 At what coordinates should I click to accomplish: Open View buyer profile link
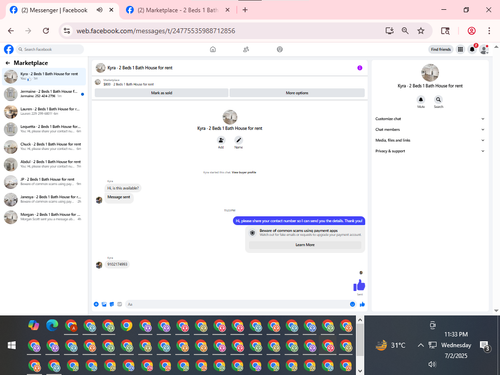pyautogui.click(x=244, y=172)
